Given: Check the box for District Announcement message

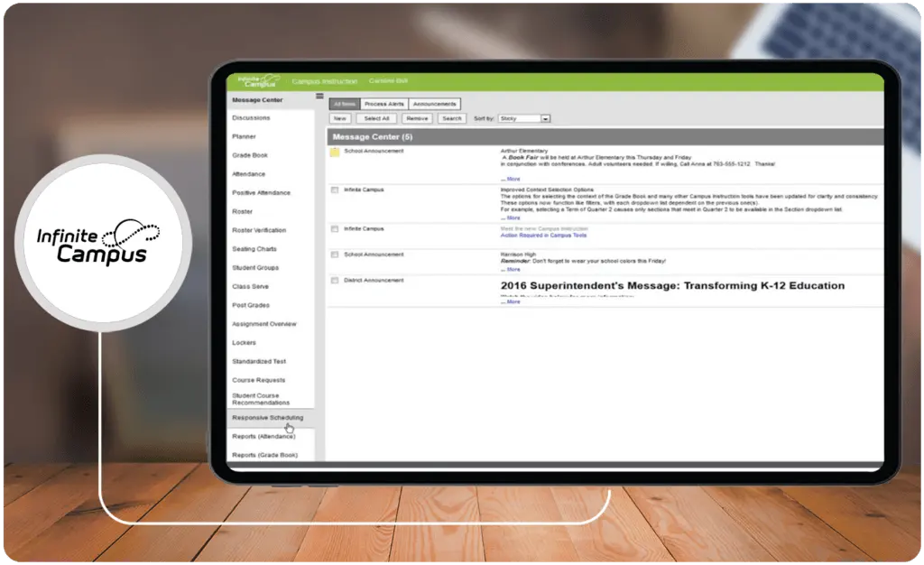Looking at the screenshot, I should point(335,281).
